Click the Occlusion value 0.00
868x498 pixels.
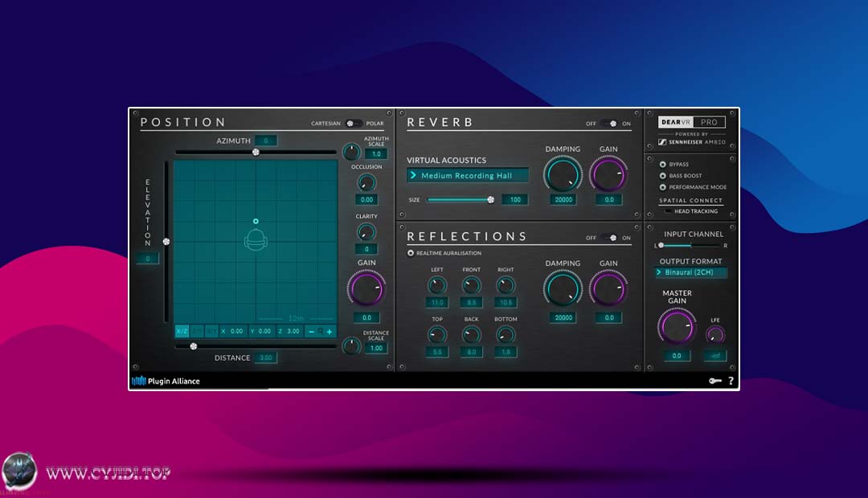(x=366, y=199)
